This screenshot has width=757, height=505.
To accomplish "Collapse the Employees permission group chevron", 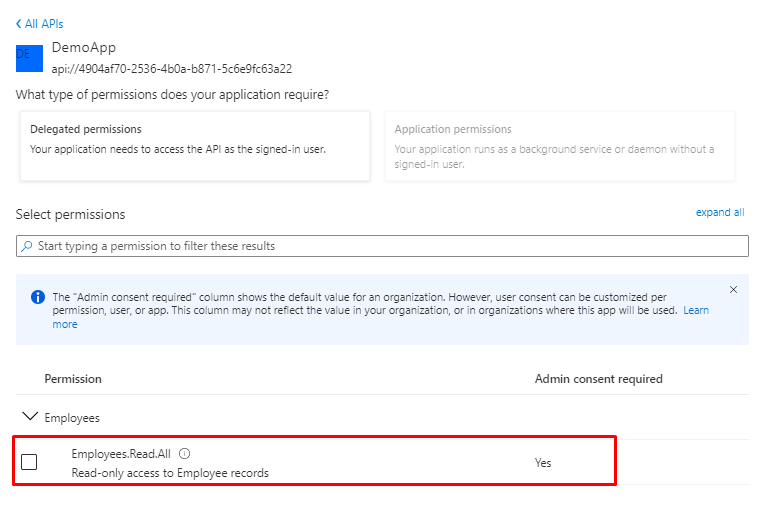I will (29, 417).
